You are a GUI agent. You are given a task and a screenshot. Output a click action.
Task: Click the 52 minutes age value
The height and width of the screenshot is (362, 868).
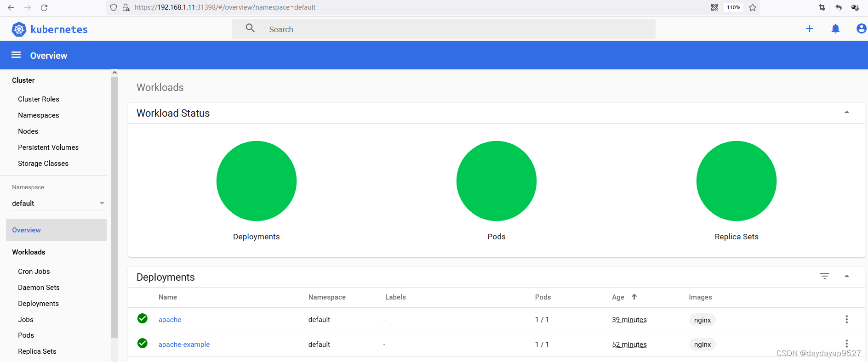point(629,345)
